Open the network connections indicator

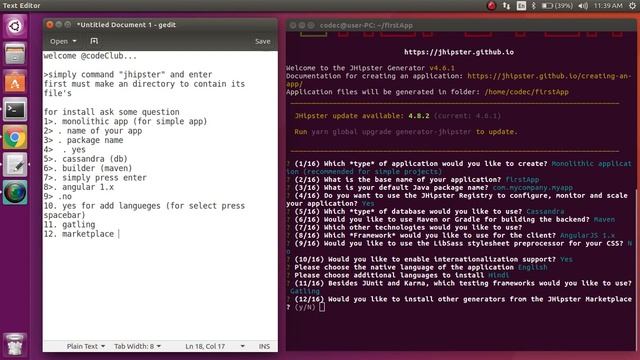pos(506,6)
